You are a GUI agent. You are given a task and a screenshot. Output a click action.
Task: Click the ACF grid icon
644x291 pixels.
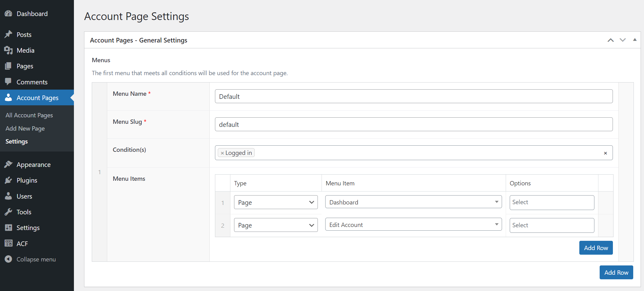point(8,244)
